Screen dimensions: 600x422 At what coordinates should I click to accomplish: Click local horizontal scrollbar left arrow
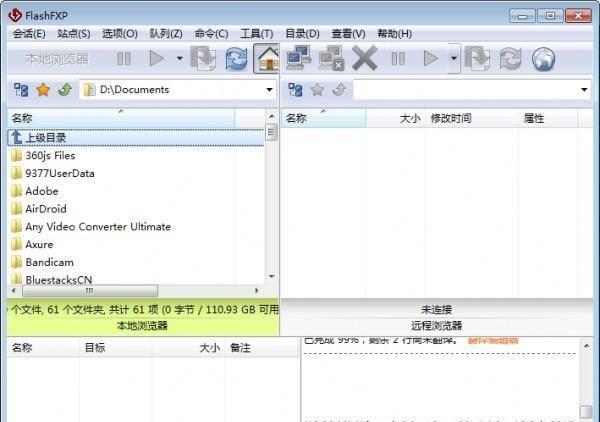(x=14, y=291)
